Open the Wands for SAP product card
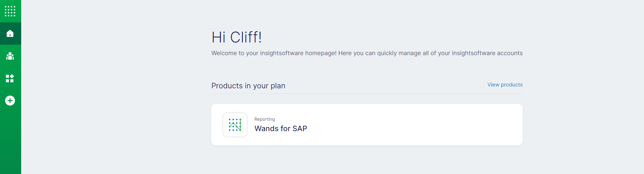The width and height of the screenshot is (644, 174). 367,125
